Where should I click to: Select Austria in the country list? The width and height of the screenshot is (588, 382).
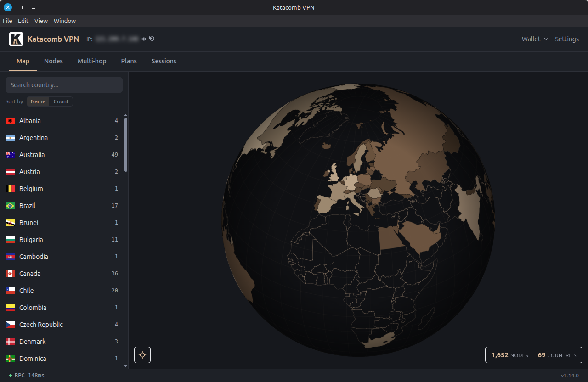click(x=62, y=172)
